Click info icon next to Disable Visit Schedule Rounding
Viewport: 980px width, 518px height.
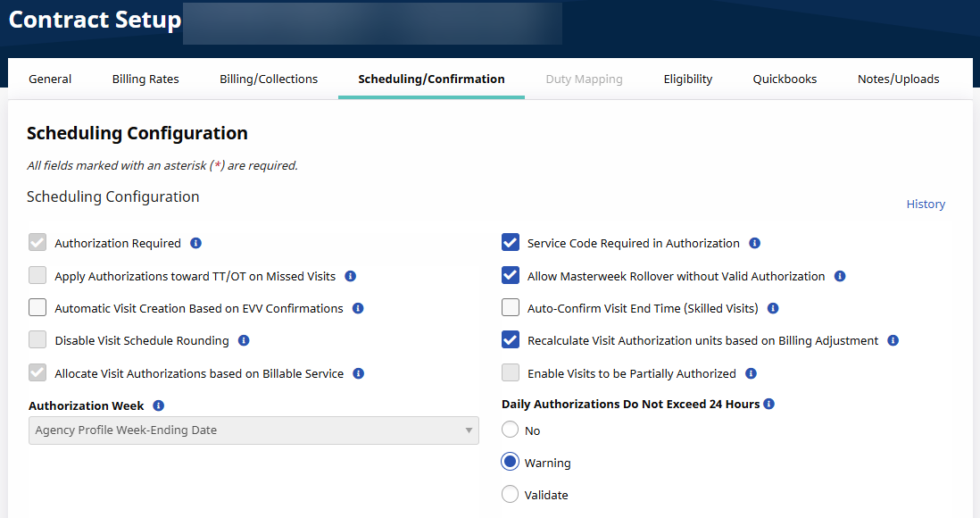(244, 340)
